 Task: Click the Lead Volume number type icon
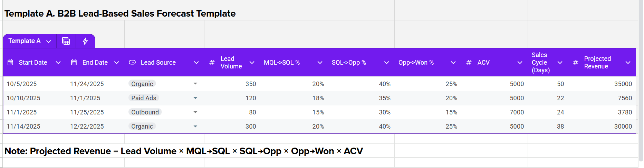(212, 63)
